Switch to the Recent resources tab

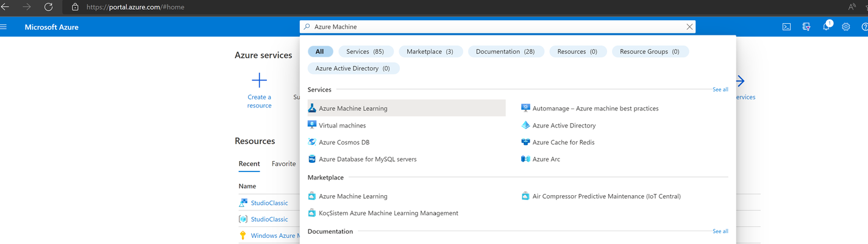(249, 163)
